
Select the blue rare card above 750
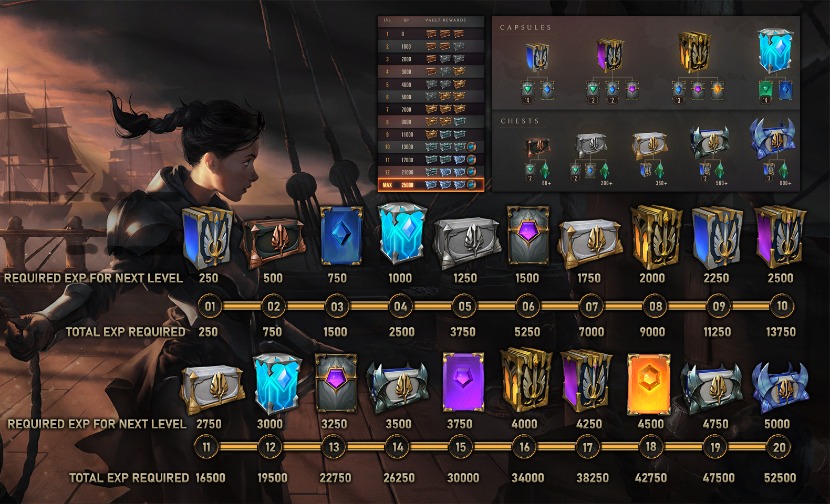341,235
